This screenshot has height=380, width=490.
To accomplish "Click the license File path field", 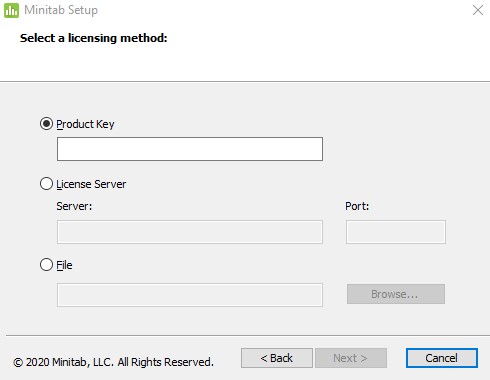I will [x=190, y=295].
